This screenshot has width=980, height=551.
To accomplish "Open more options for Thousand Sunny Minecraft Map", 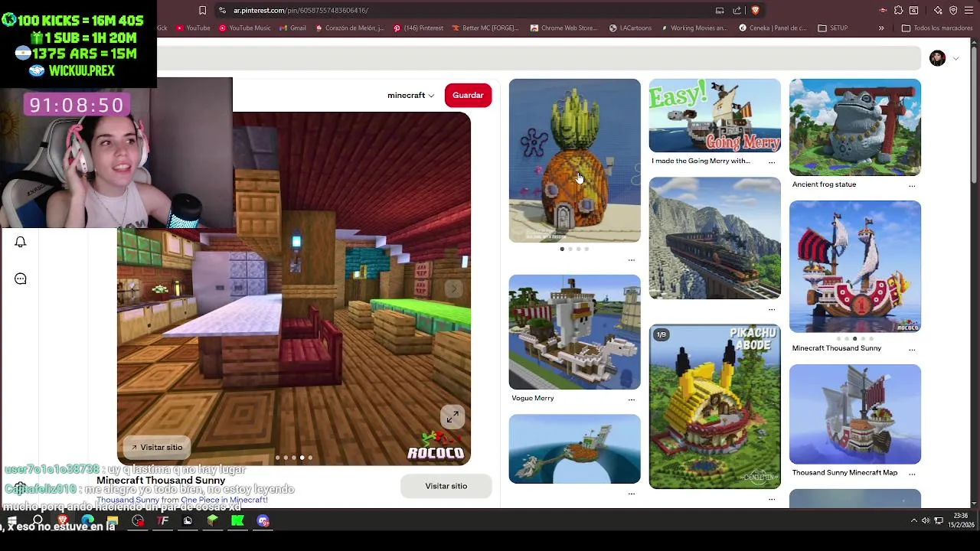I will [x=912, y=474].
